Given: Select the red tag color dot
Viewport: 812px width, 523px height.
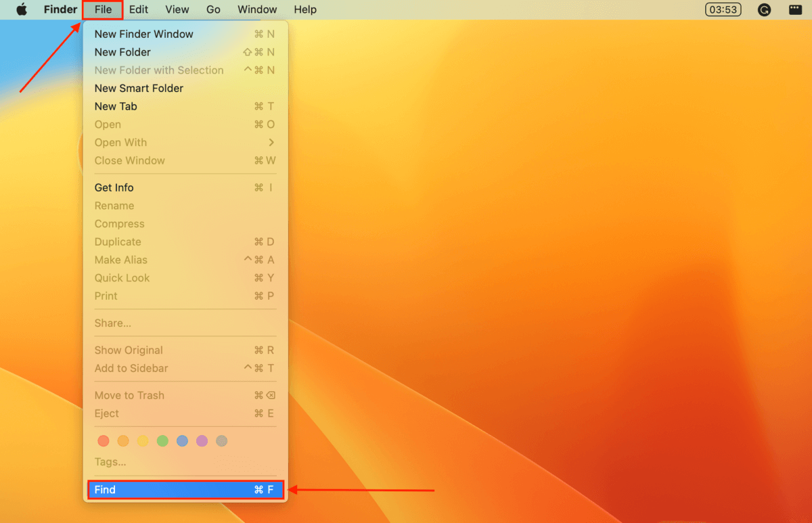Looking at the screenshot, I should point(104,441).
